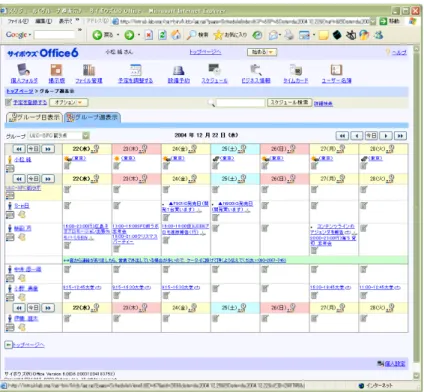Screen dimensions: 424x392
Task: Open the 編集(E) menu
Action: tap(44, 21)
